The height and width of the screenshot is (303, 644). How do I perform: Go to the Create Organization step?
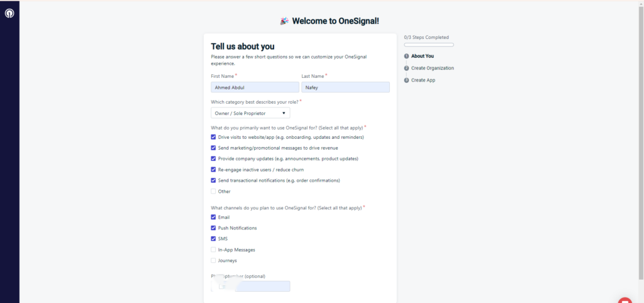tap(432, 68)
